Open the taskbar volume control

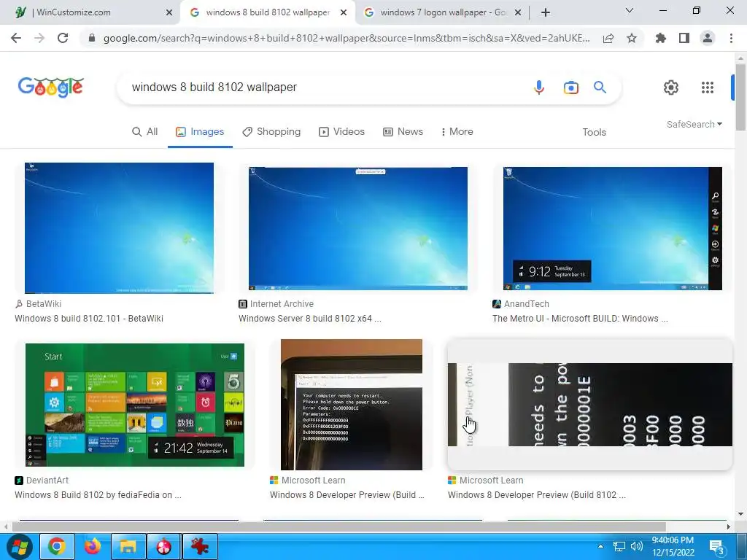tap(636, 546)
